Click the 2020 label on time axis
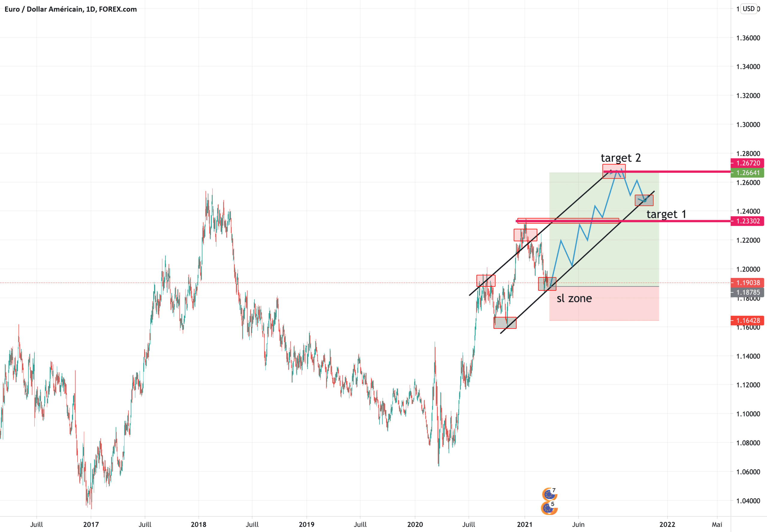The image size is (767, 532). [415, 524]
